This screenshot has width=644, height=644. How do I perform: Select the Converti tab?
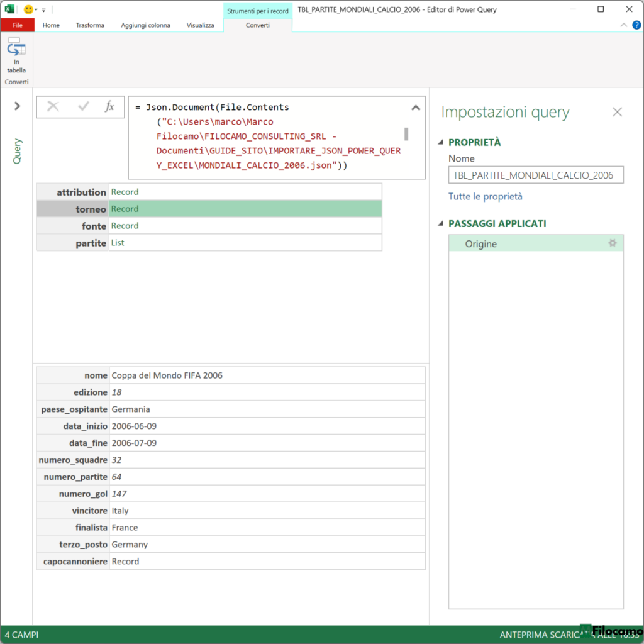click(257, 25)
